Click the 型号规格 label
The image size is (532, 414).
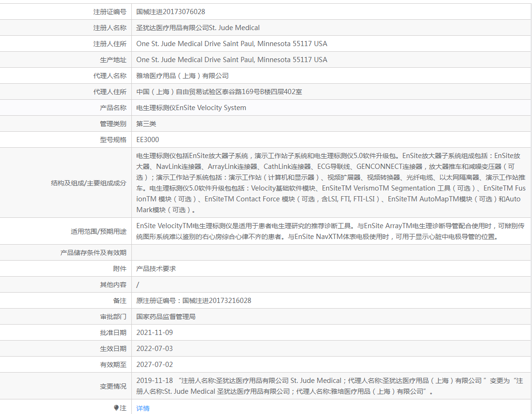click(x=113, y=140)
